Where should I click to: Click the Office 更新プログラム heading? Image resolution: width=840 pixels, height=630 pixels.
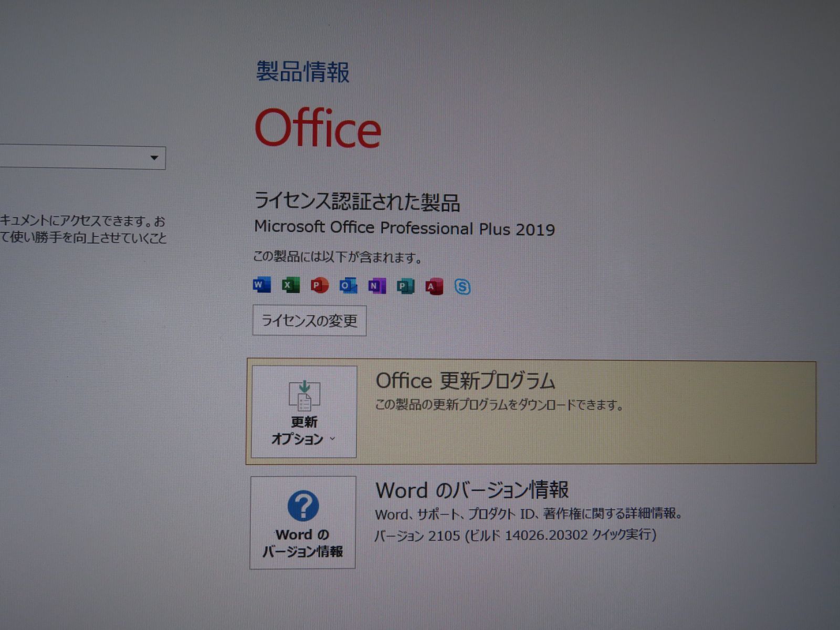coord(466,381)
